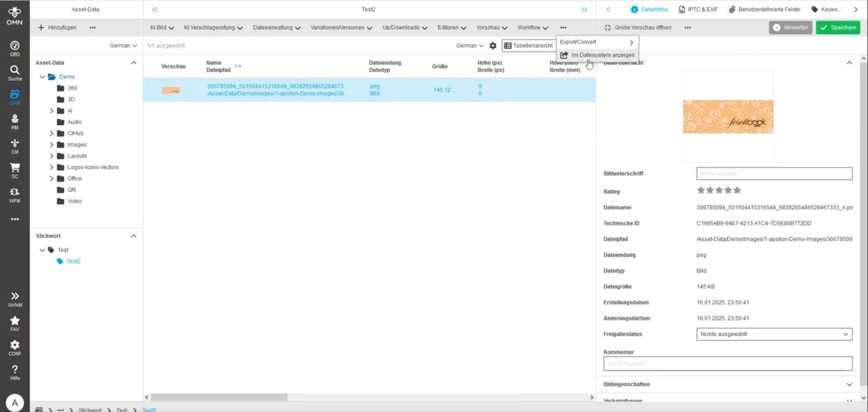The width and height of the screenshot is (868, 412).
Task: Select the Images folder
Action: tap(77, 145)
